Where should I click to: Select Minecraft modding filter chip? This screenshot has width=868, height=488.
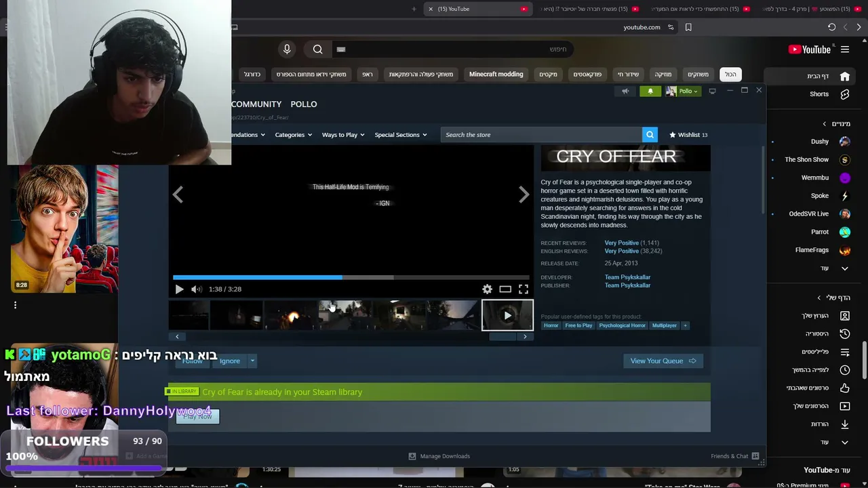pos(496,75)
